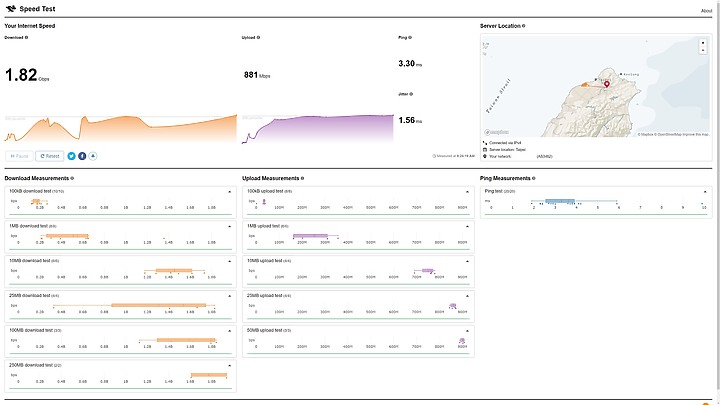Image resolution: width=720 pixels, height=405 pixels.
Task: Open info icon beside Server Location heading
Action: point(523,26)
